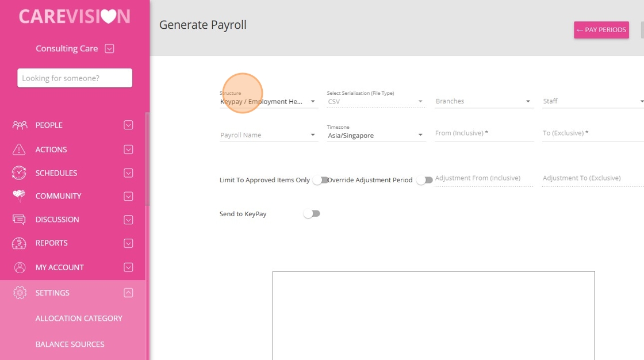Click the Settings gear icon
This screenshot has width=644, height=360.
tap(20, 293)
